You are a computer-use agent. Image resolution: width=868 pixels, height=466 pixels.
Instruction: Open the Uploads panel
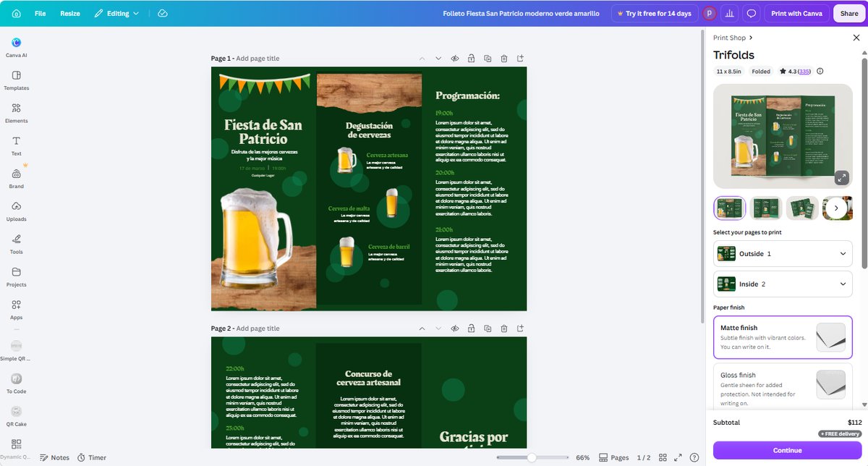pyautogui.click(x=16, y=211)
